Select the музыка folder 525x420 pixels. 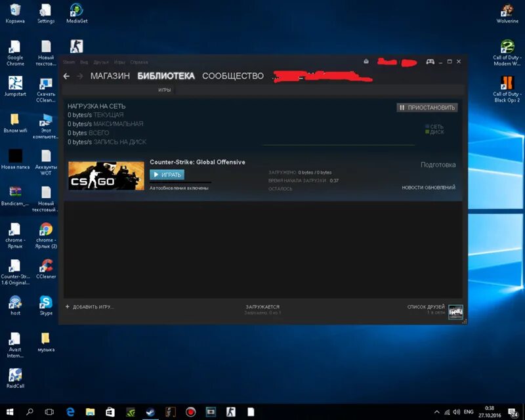[46, 342]
